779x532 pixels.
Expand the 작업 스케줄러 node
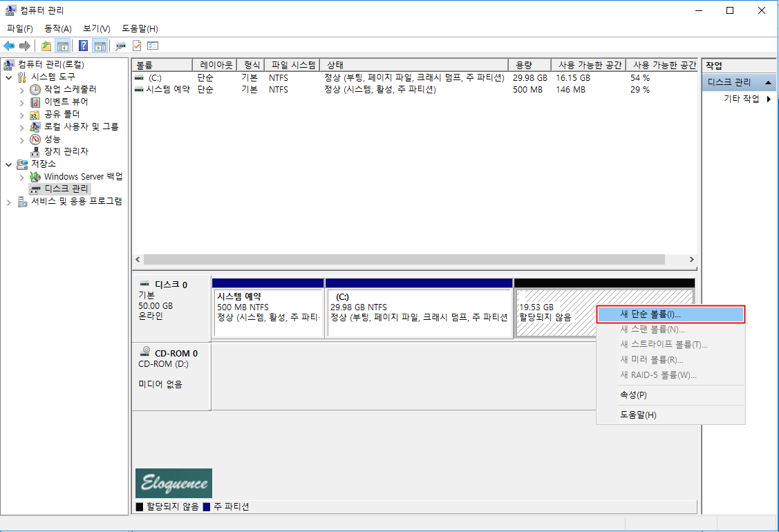[x=22, y=90]
